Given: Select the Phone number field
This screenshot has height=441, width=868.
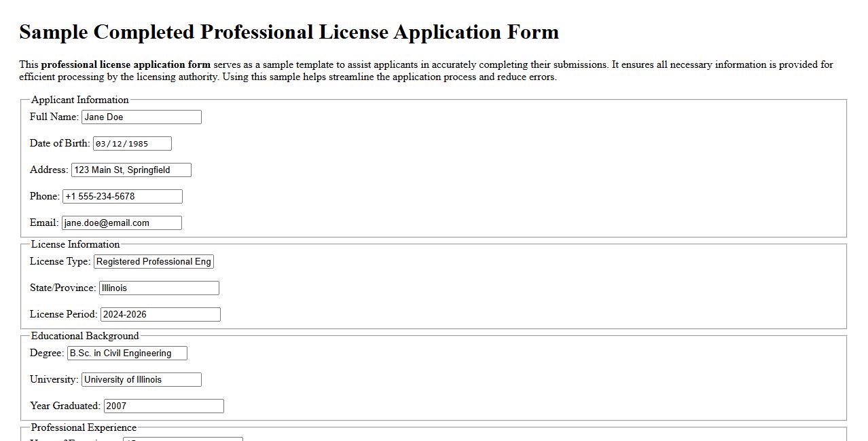Looking at the screenshot, I should [122, 196].
